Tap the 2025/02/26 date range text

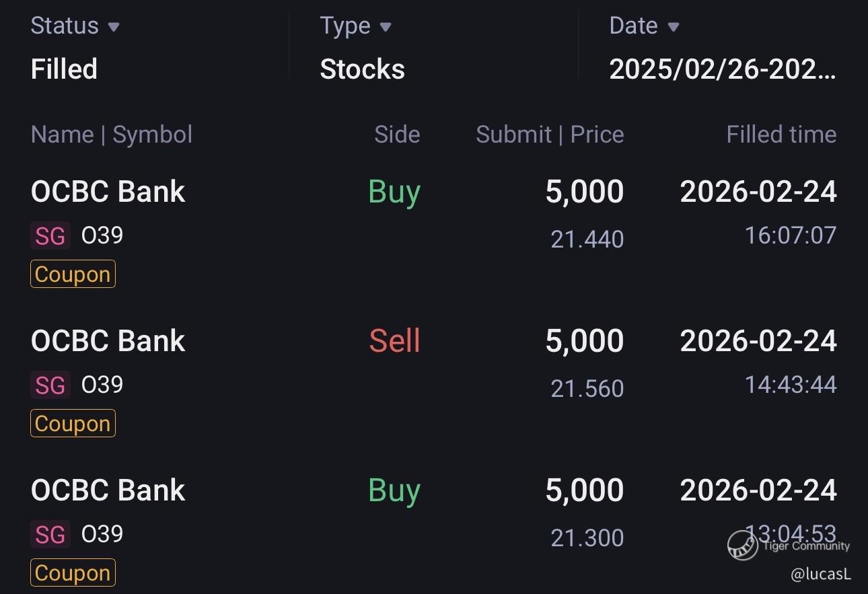tap(722, 69)
